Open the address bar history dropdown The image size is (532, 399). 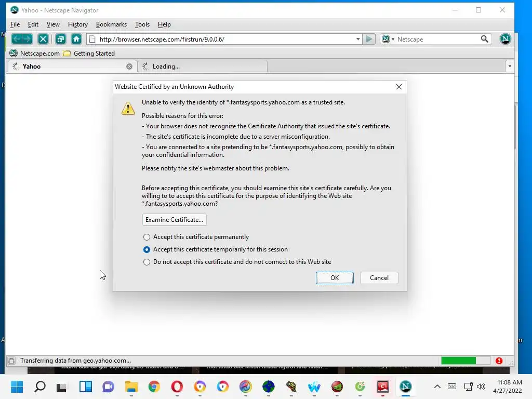click(x=358, y=39)
